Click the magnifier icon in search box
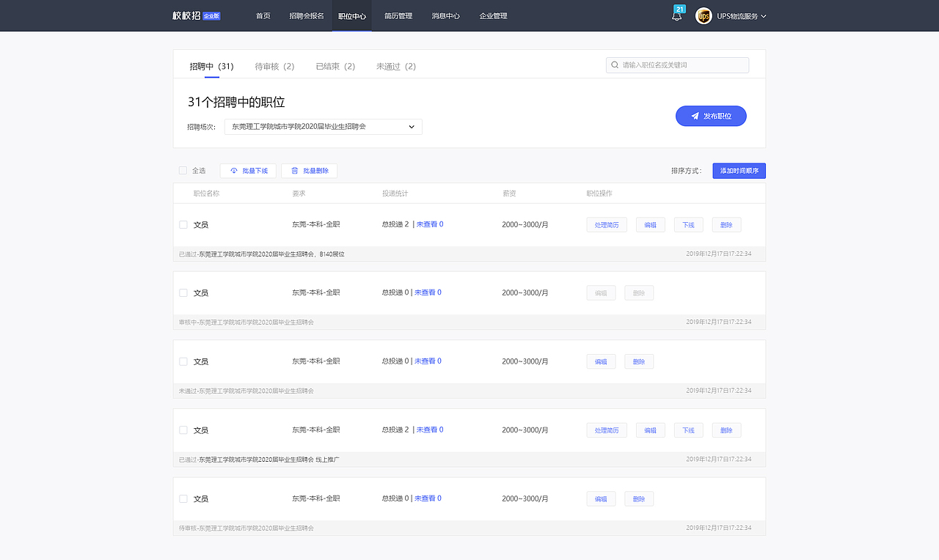The width and height of the screenshot is (939, 560). [614, 65]
